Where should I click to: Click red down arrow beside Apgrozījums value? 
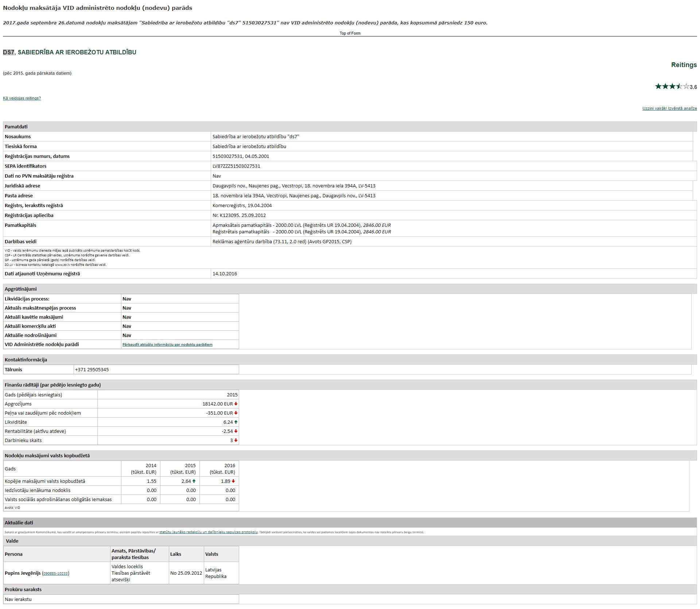[236, 404]
